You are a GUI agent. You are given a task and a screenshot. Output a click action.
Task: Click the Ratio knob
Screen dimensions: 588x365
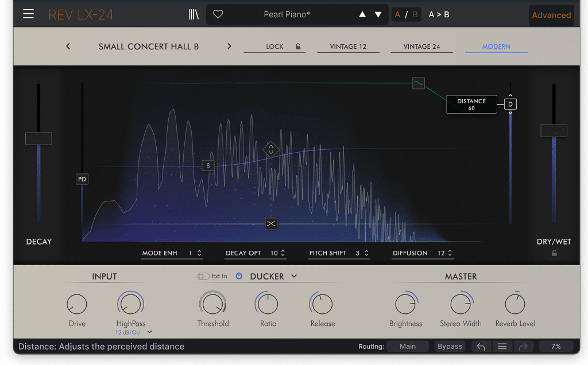[268, 304]
